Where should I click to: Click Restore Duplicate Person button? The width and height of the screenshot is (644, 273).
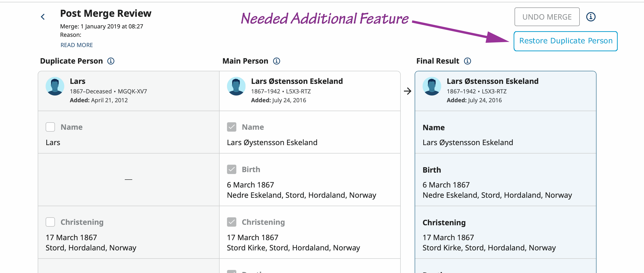566,41
